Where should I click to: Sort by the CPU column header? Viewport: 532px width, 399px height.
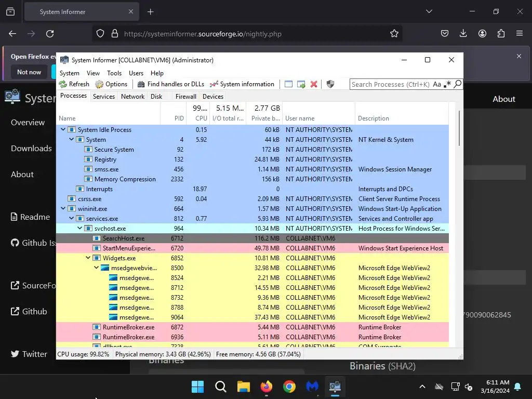coord(198,113)
